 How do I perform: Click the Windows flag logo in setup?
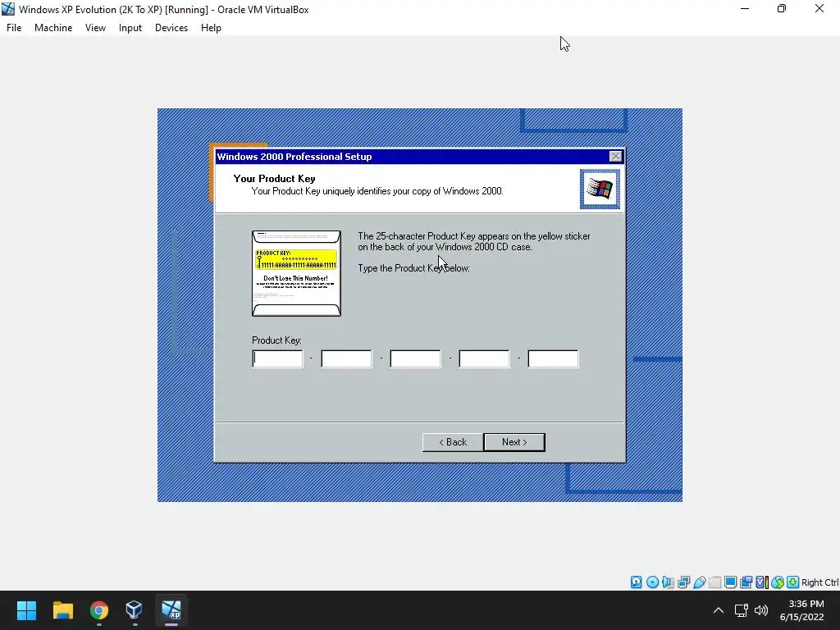pos(600,189)
